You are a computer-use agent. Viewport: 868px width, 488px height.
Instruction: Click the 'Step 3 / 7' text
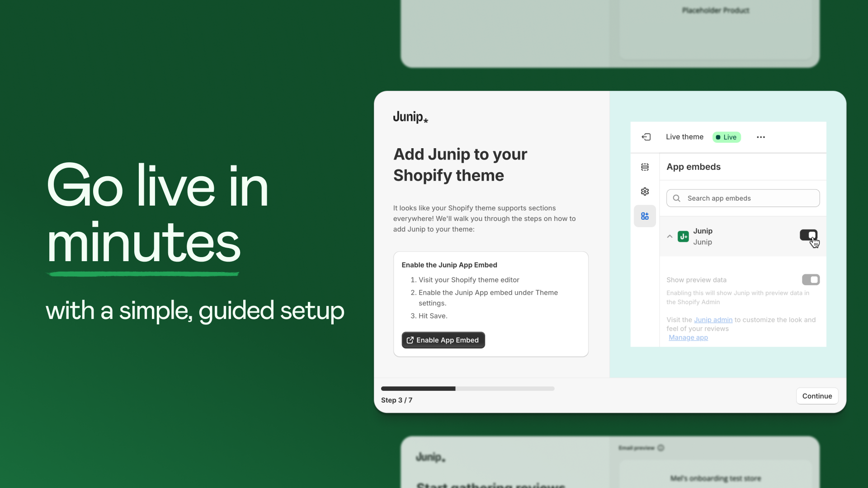(x=396, y=400)
